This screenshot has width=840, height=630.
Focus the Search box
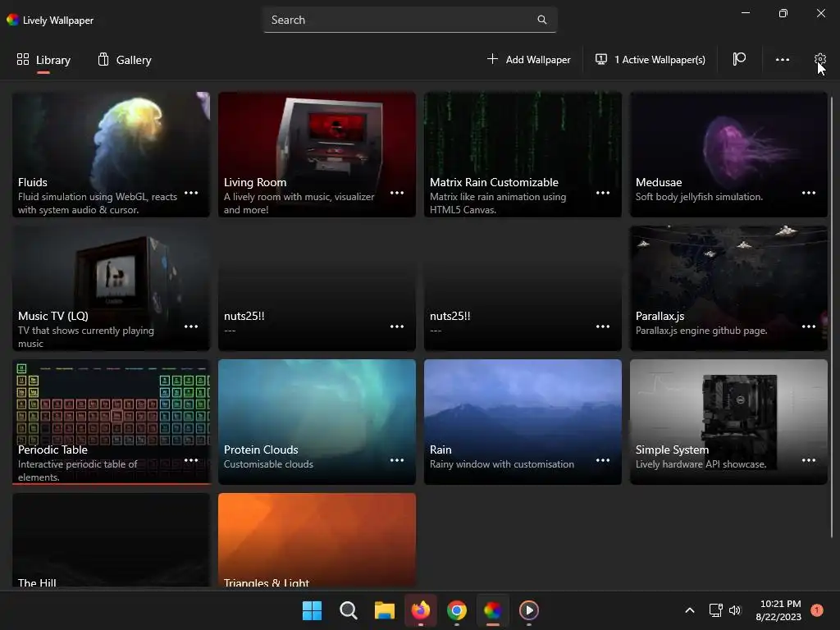pyautogui.click(x=410, y=20)
